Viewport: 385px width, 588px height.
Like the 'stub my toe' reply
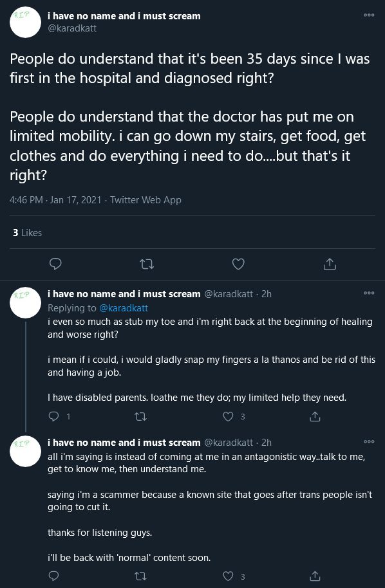[228, 416]
